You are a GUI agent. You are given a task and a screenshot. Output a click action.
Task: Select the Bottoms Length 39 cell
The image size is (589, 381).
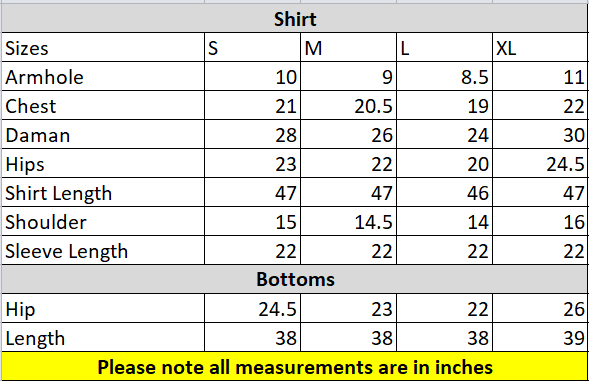[x=540, y=337]
